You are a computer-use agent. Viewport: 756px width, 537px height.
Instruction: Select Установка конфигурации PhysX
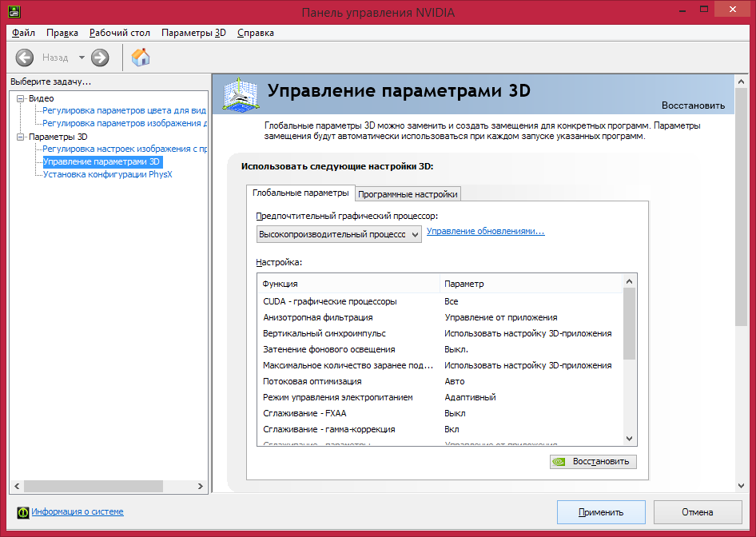tap(108, 174)
